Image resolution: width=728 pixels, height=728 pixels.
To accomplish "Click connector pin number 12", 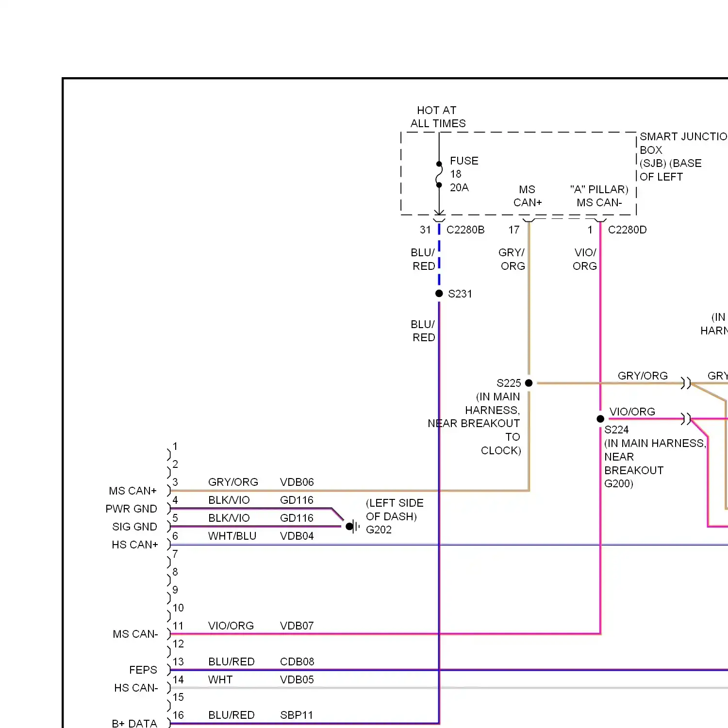I will pyautogui.click(x=178, y=644).
